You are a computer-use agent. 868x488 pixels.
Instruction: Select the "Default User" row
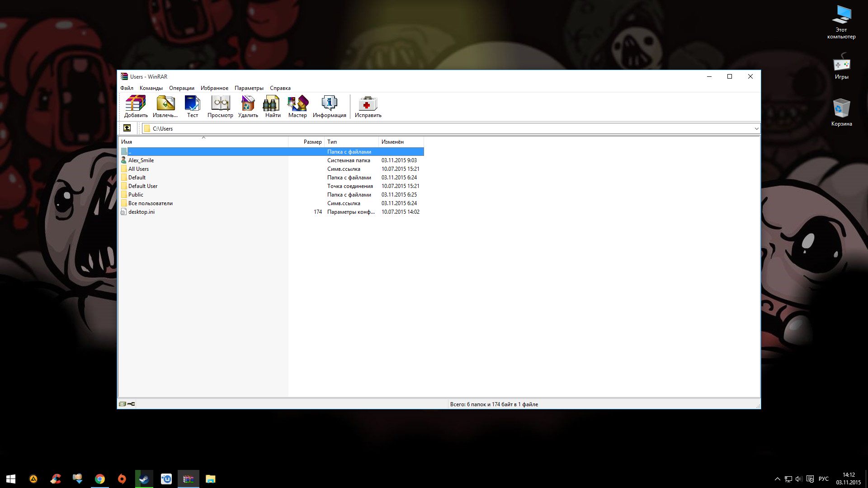click(271, 186)
